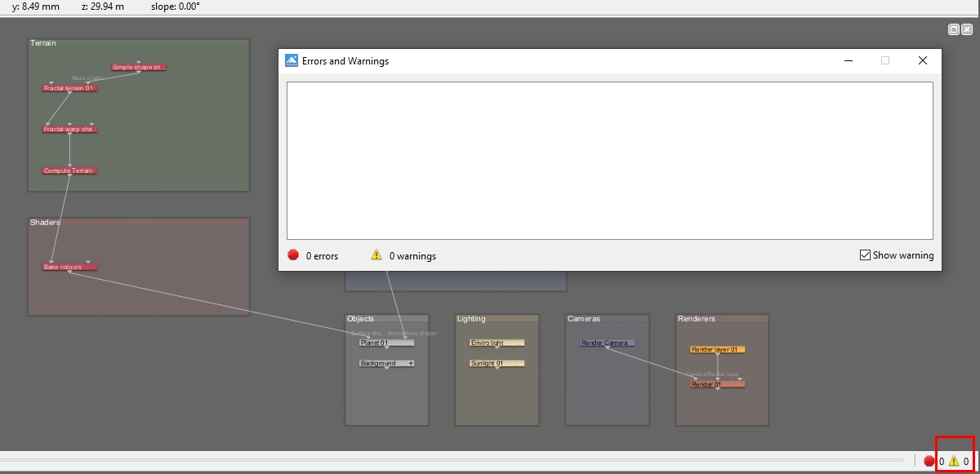Click the empty errors list area
This screenshot has width=980, height=474.
click(609, 160)
